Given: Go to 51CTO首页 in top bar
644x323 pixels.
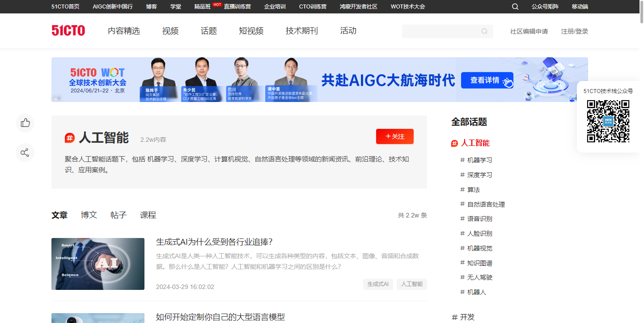Looking at the screenshot, I should tap(65, 7).
